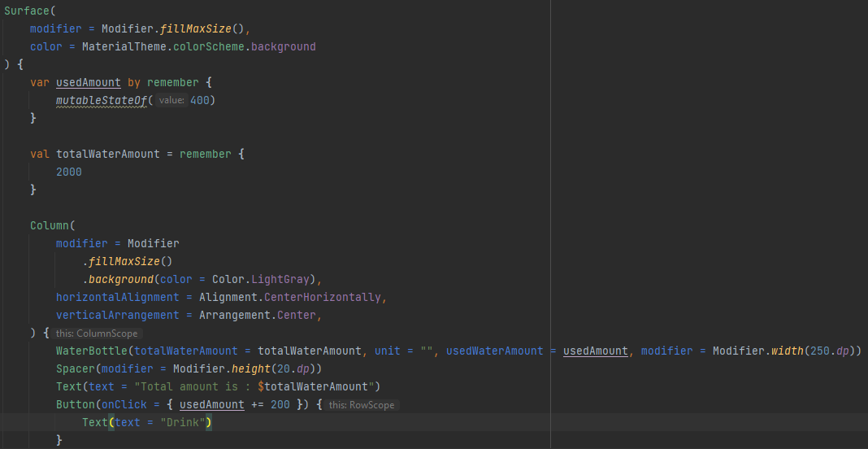Click CenterHorizontally alignment value
Viewport: 868px width, 449px height.
(323, 297)
